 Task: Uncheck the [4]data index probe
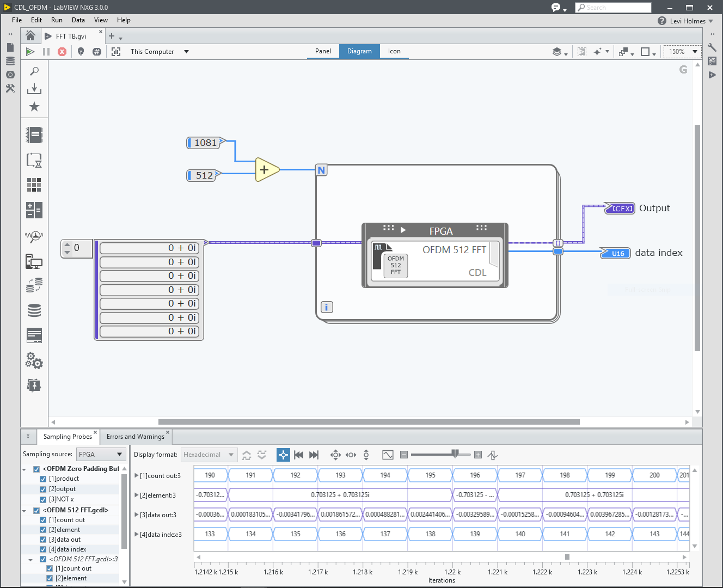(43, 549)
